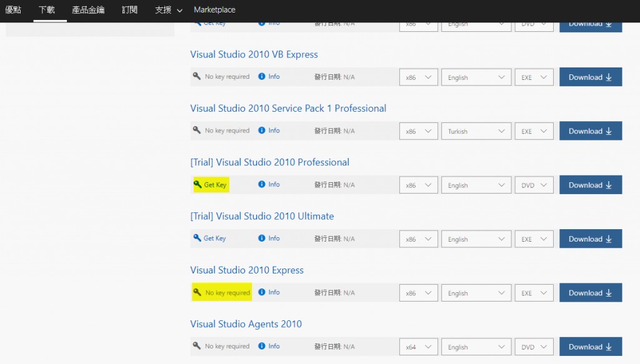Viewport: 640px width, 364px height.
Task: Click key icon in Visual Studio Agents 2010 row
Action: [197, 346]
